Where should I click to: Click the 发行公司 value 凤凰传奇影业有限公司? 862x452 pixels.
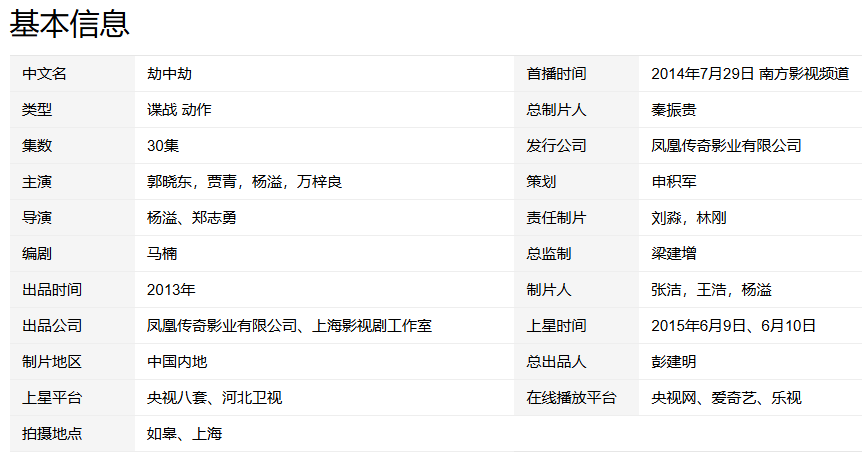pyautogui.click(x=726, y=146)
